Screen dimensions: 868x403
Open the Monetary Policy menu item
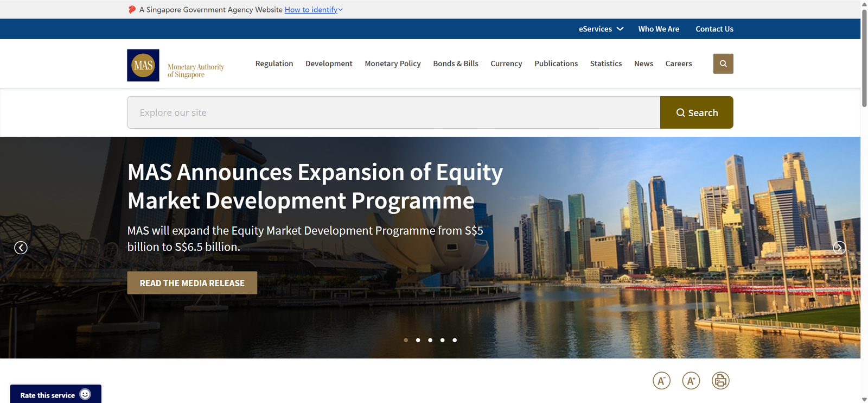click(x=392, y=64)
